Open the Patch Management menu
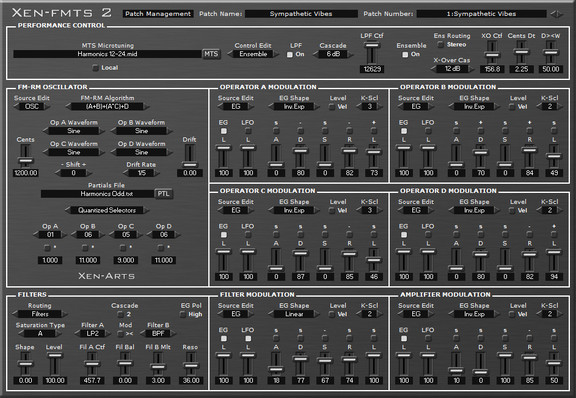The width and height of the screenshot is (576, 398). pos(158,14)
